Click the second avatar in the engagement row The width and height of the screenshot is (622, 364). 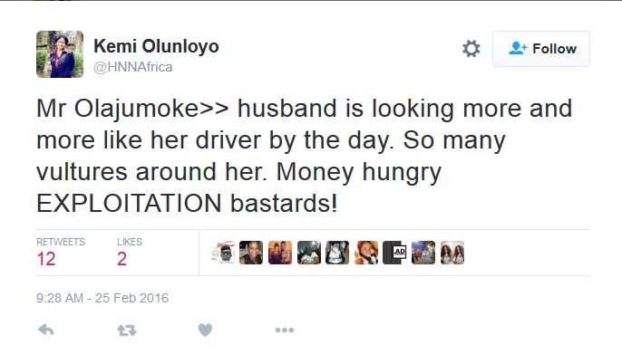251,253
